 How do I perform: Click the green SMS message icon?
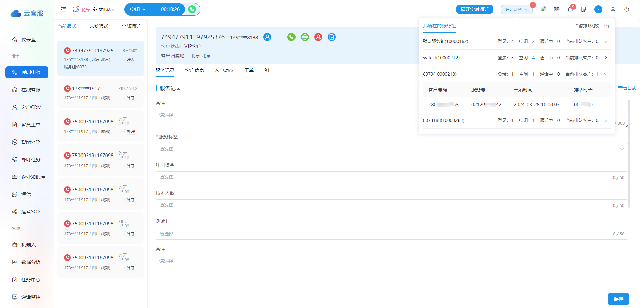305,37
